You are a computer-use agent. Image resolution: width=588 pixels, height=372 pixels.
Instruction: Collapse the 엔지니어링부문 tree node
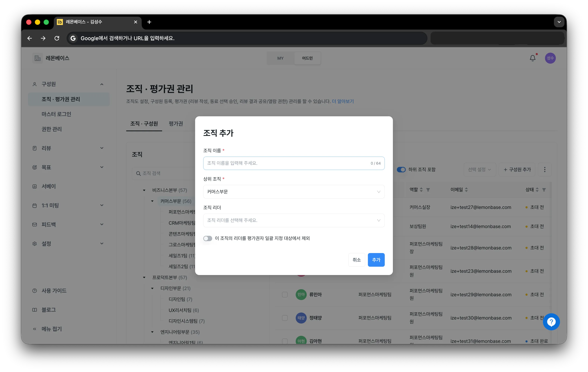(152, 332)
